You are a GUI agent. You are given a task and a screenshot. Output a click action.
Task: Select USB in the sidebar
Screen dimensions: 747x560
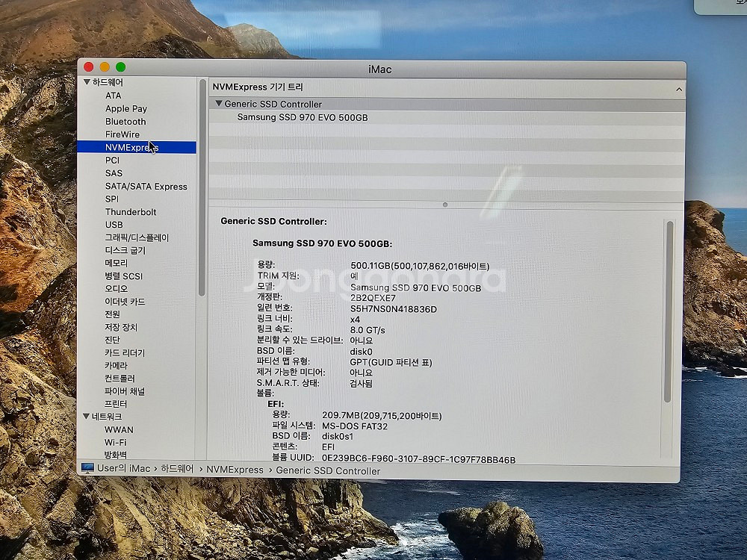point(114,224)
